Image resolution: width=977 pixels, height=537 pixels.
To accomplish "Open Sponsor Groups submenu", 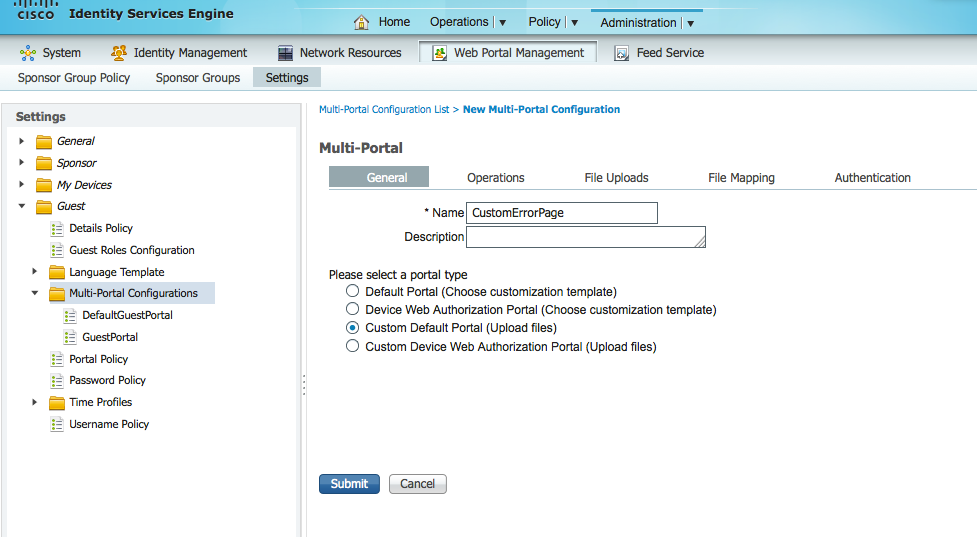I will pos(198,78).
